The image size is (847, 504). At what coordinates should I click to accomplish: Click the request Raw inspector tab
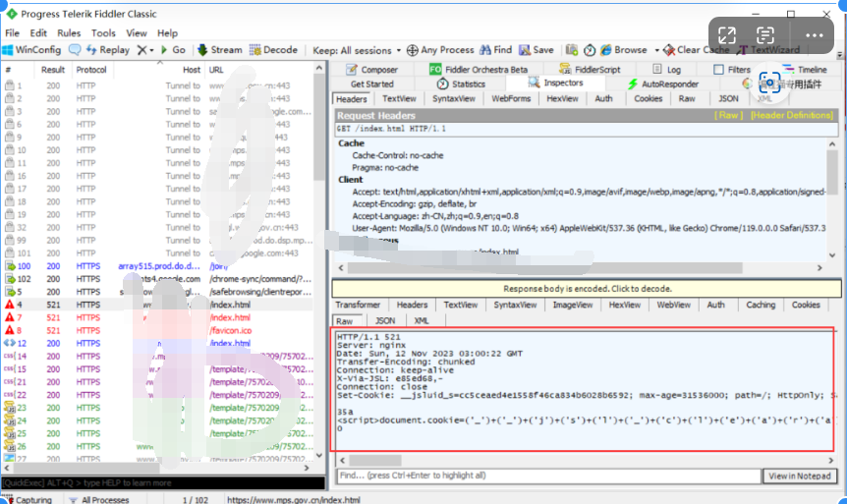[x=687, y=99]
